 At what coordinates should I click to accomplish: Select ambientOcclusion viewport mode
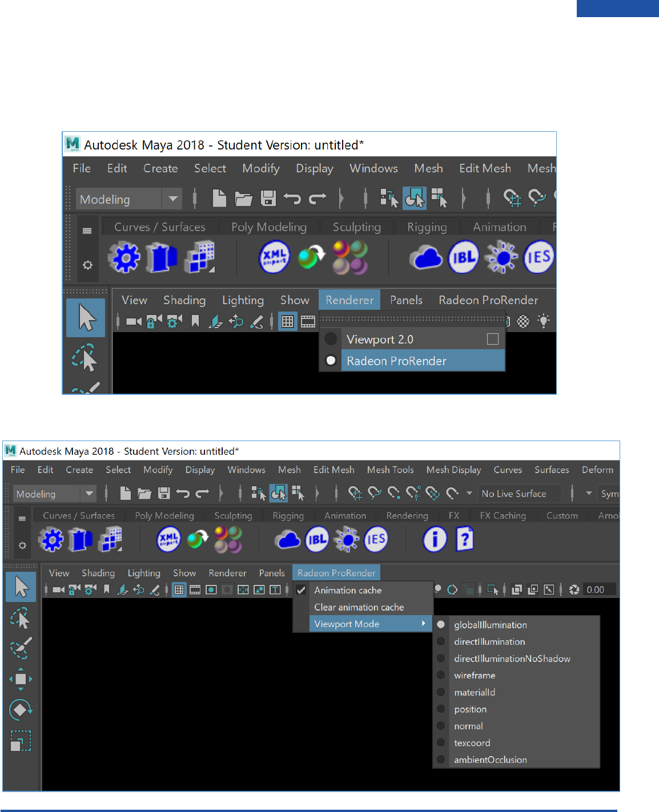pyautogui.click(x=516, y=760)
